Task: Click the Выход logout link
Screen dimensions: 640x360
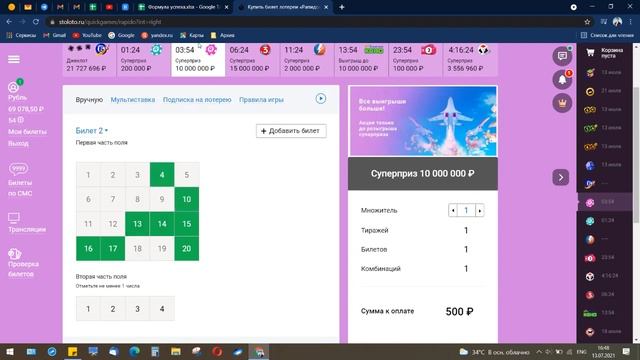Action: 18,143
